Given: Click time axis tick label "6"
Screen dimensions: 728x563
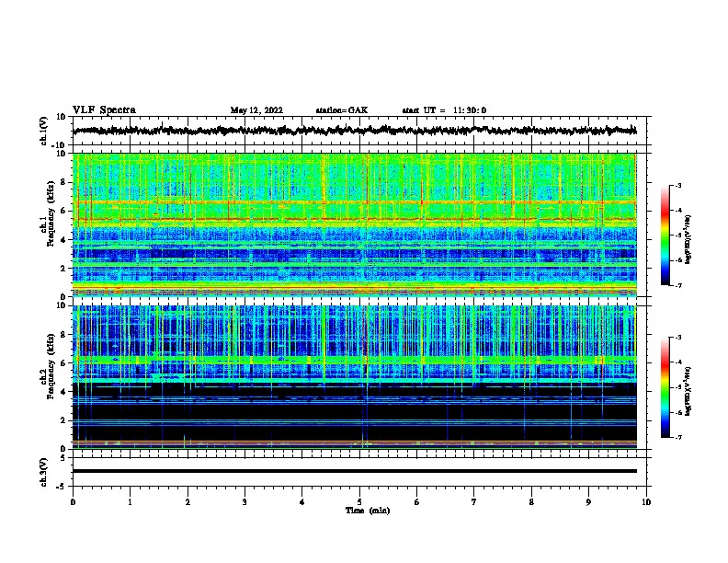Looking at the screenshot, I should (417, 501).
